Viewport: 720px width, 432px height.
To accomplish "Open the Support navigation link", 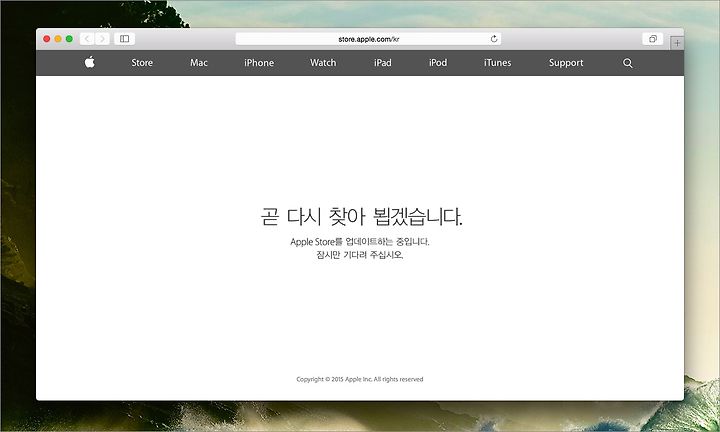I will tap(566, 63).
